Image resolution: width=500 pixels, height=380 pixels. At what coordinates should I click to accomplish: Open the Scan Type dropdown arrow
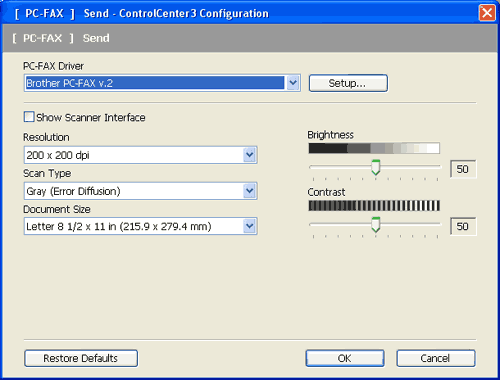pyautogui.click(x=249, y=191)
